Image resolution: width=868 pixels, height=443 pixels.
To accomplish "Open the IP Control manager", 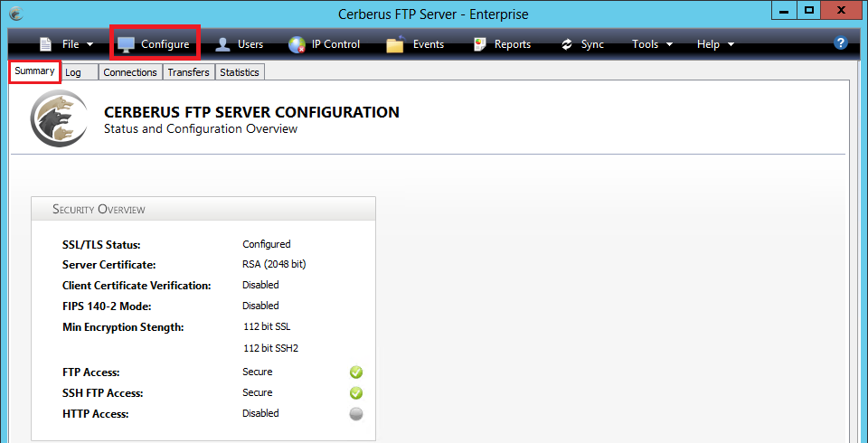I will (324, 43).
